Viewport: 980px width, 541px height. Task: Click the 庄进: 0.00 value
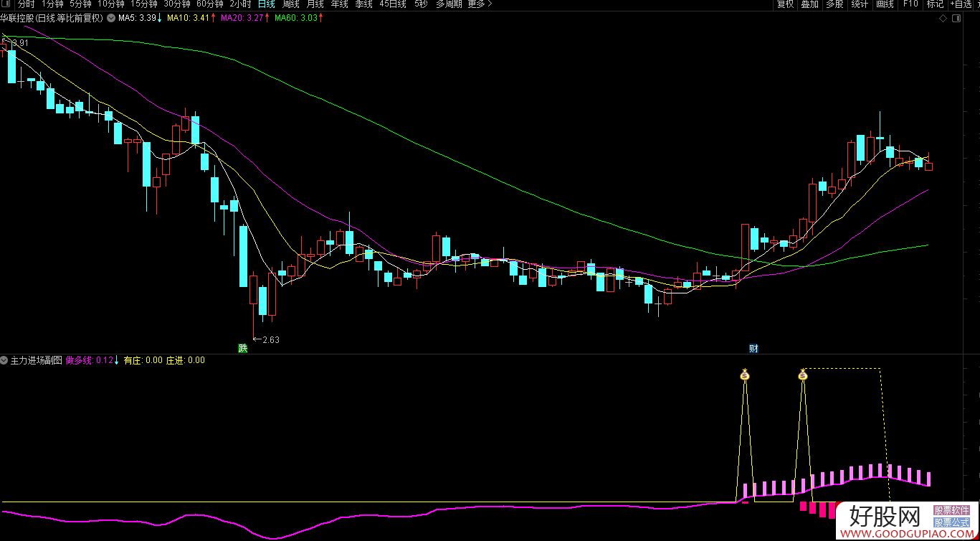[x=186, y=360]
